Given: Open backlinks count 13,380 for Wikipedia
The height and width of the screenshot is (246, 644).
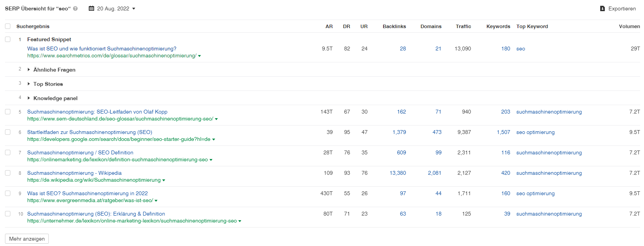Looking at the screenshot, I should (398, 173).
